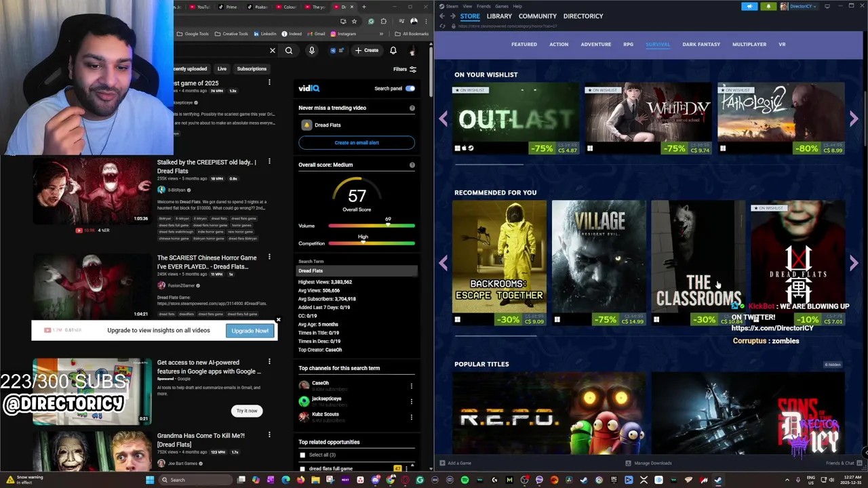Open YouTube notifications bell
This screenshot has height=488, width=868.
point(393,50)
